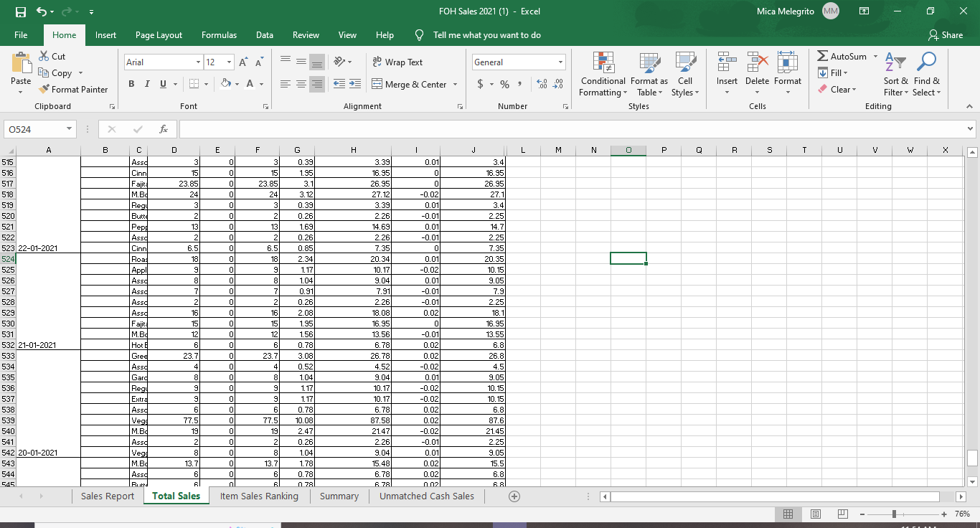Pick the Fill Color paint bucket
This screenshot has height=528, width=980.
225,85
